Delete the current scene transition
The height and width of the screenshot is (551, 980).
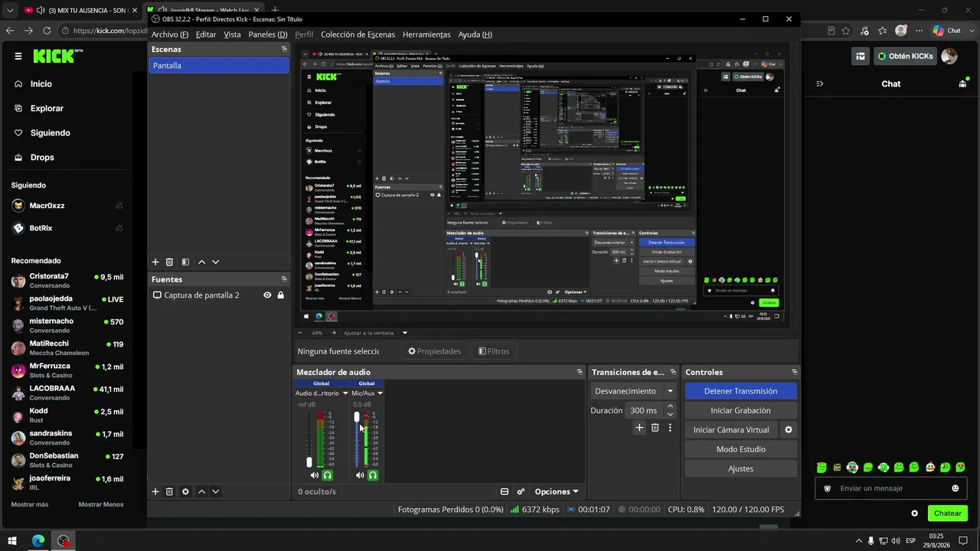(x=655, y=428)
